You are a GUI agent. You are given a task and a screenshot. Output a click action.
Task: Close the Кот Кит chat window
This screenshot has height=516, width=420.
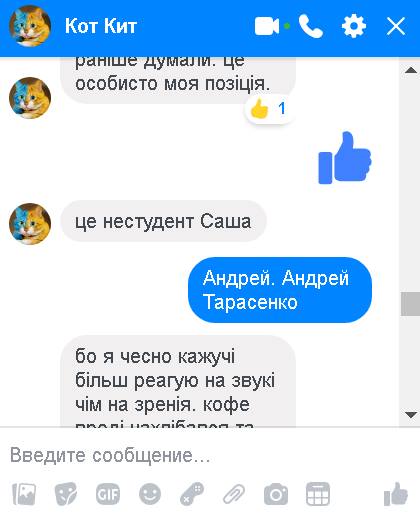point(396,26)
